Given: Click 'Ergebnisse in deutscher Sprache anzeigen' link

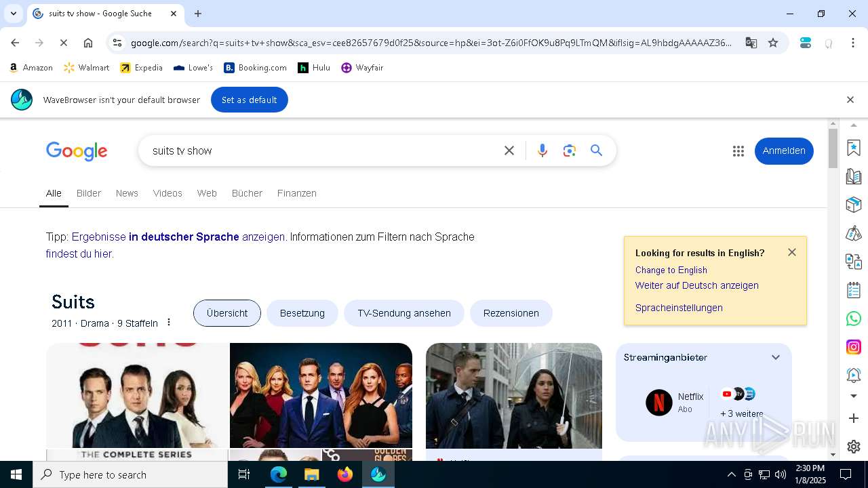Looking at the screenshot, I should 178,237.
